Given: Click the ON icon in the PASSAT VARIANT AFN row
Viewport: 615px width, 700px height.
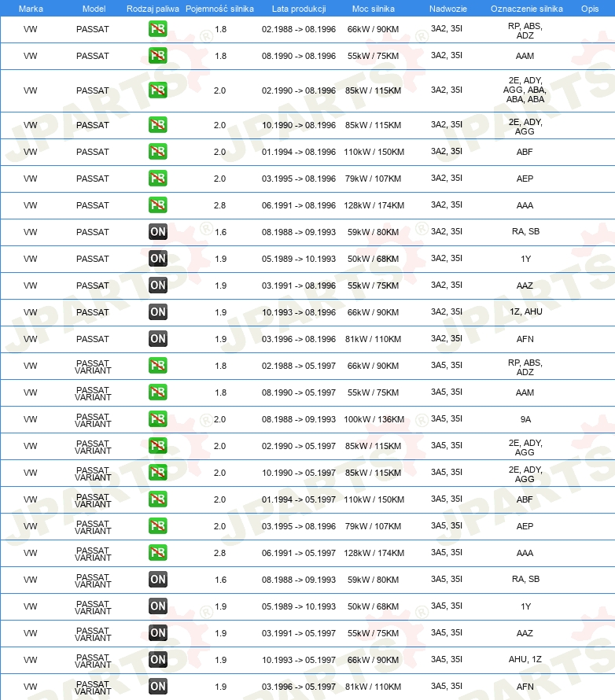Looking at the screenshot, I should coord(158,687).
